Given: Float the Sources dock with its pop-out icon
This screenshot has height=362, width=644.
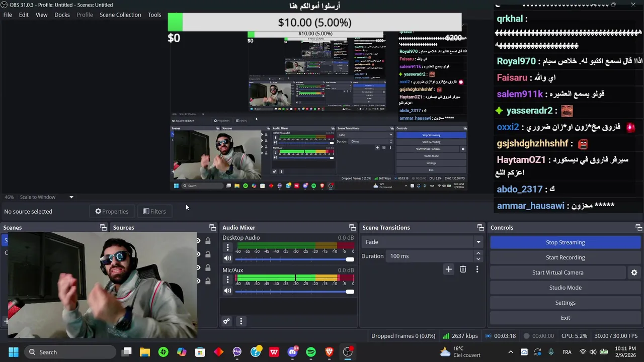Looking at the screenshot, I should tap(212, 228).
